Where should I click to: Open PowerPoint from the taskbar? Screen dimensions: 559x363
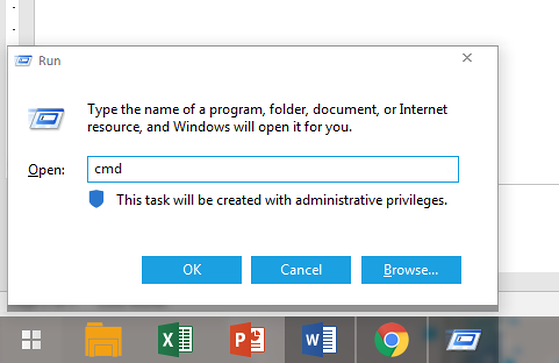point(247,339)
